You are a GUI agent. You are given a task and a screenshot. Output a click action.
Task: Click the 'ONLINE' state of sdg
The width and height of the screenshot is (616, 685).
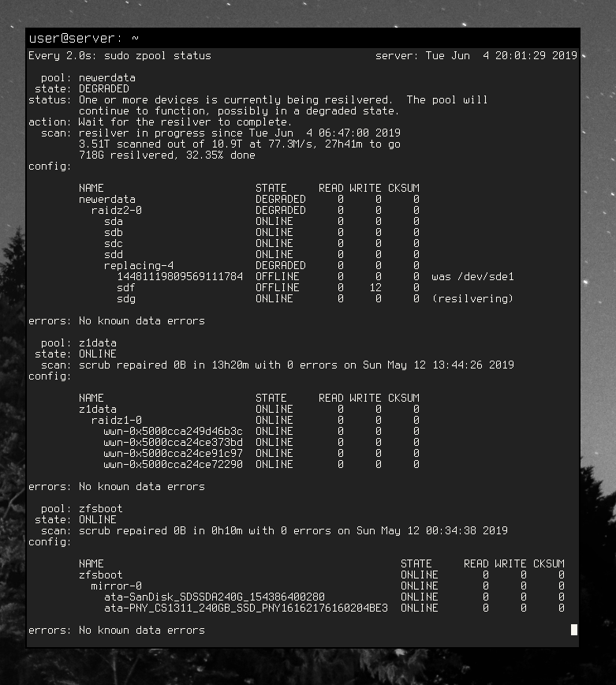274,299
